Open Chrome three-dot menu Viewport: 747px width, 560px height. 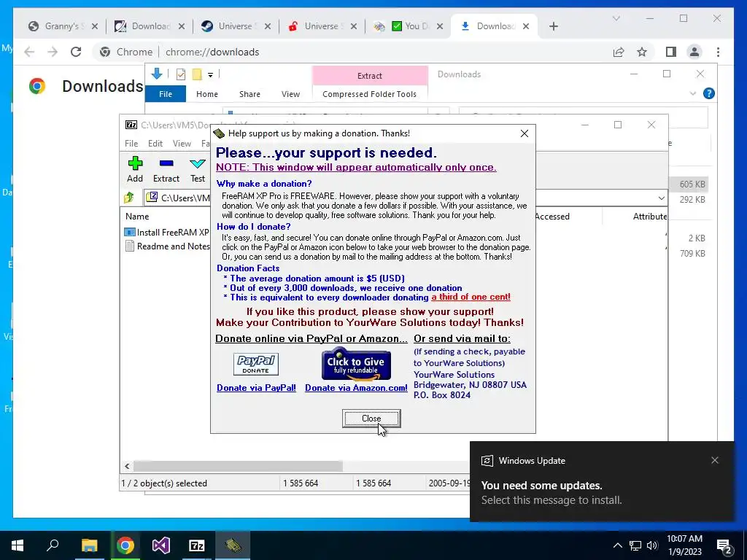click(x=718, y=52)
